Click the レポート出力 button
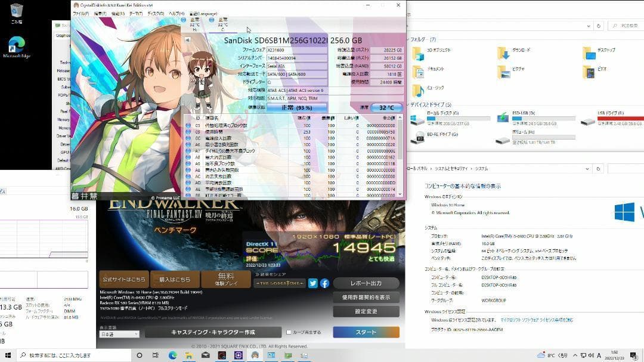 (x=367, y=283)
